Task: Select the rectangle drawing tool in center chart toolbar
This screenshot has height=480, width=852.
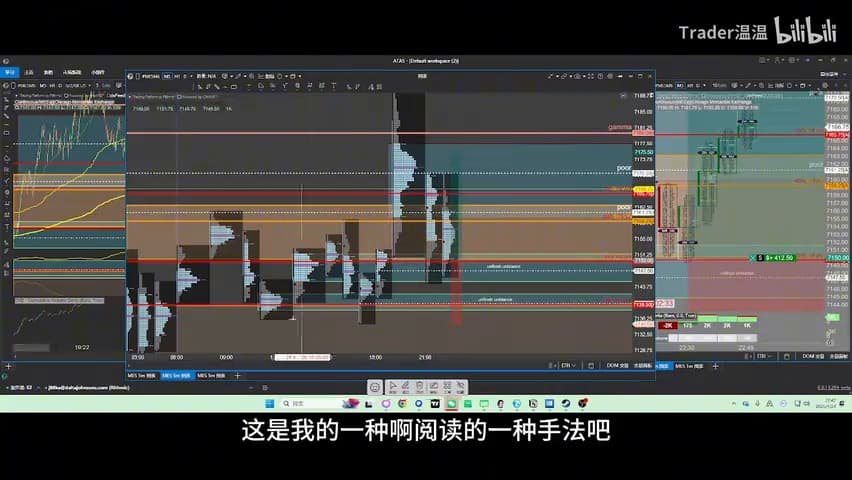Action: pos(234,86)
